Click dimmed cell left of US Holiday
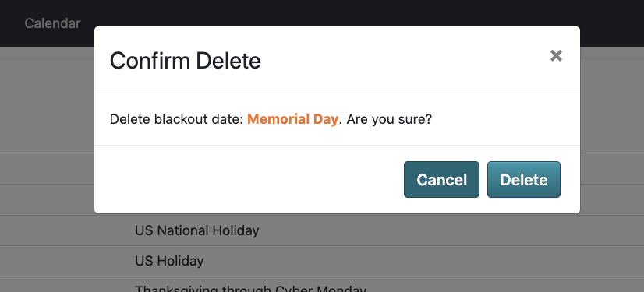This screenshot has width=644, height=292. (65, 261)
